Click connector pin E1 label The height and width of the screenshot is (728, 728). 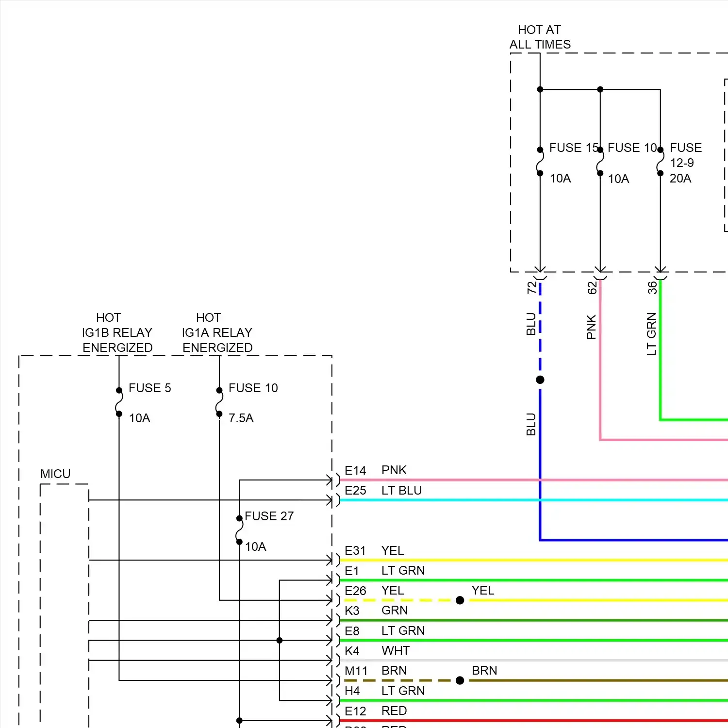click(x=352, y=571)
